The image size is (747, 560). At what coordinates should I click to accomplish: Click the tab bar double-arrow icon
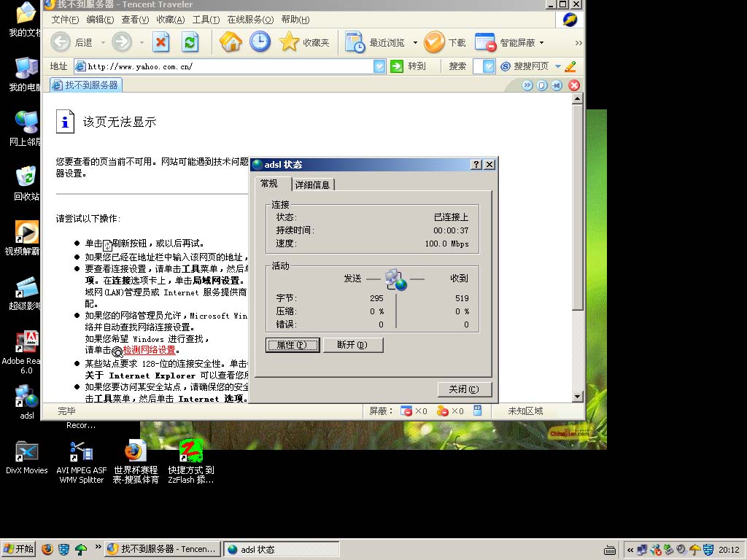[x=527, y=85]
